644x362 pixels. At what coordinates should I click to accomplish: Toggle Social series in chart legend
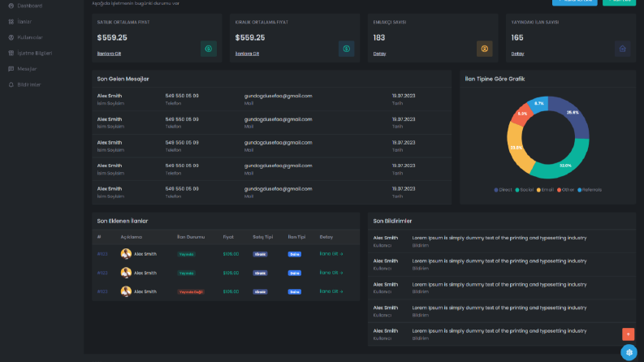pos(524,190)
